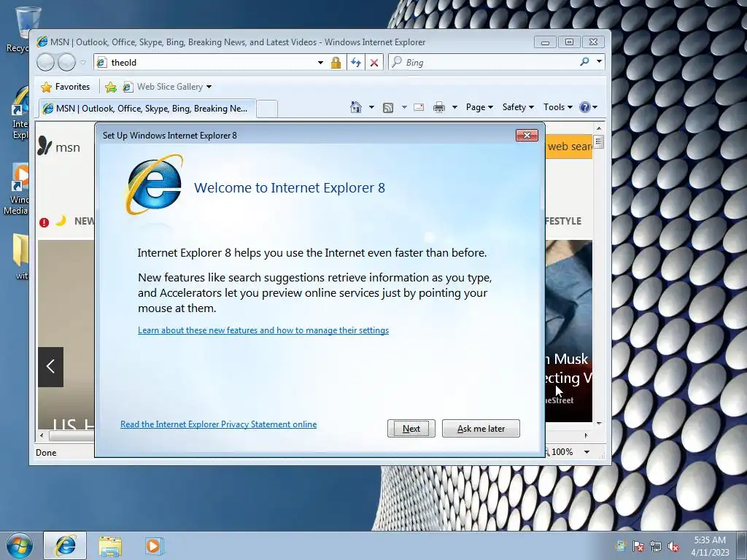747x560 pixels.
Task: Expand the Print dropdown arrow
Action: click(454, 107)
